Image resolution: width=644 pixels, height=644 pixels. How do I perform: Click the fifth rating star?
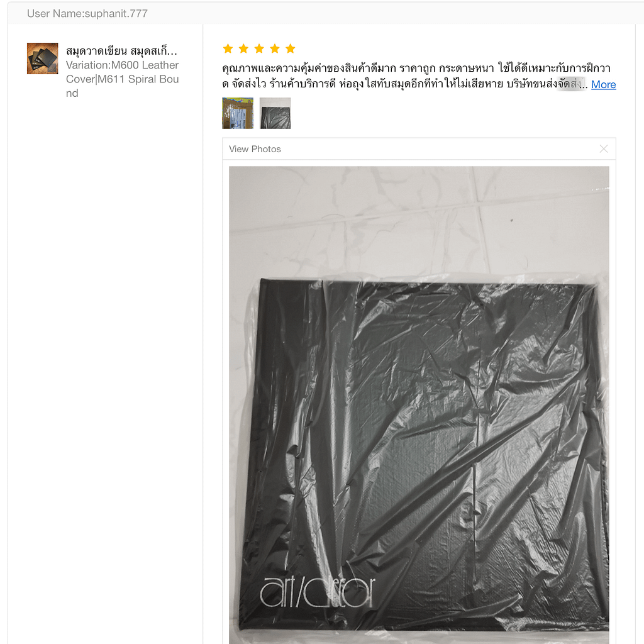[x=291, y=49]
